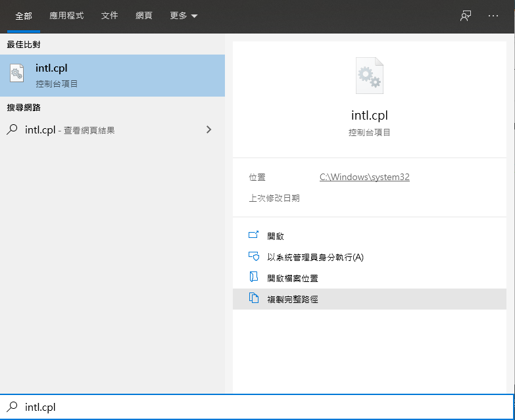
Task: Run with 以系統管理員身分執行(A)
Action: coord(370,257)
